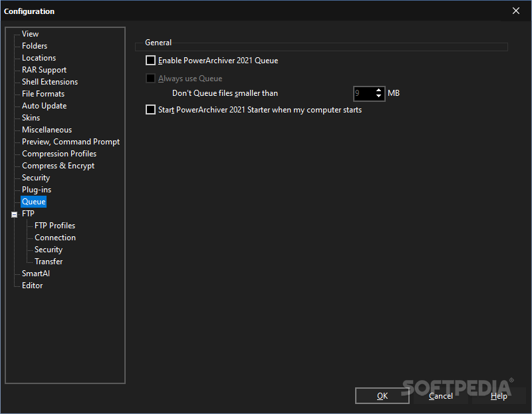
Task: Open RAR Support settings
Action: coord(44,70)
